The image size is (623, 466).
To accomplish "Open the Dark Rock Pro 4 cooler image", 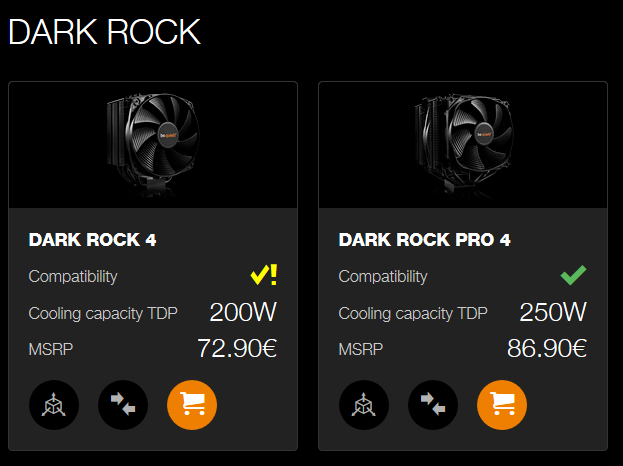I will point(463,145).
